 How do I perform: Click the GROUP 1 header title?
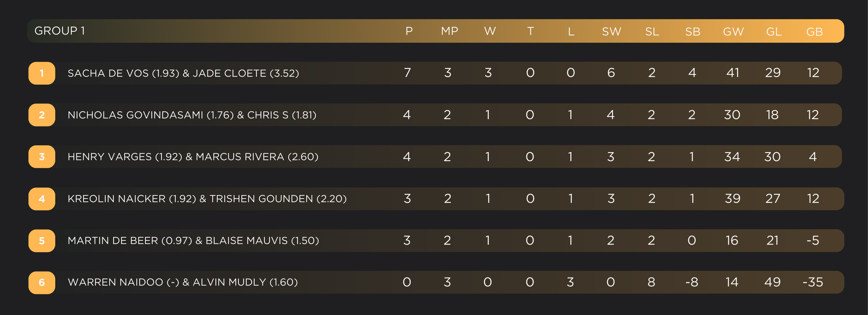pyautogui.click(x=60, y=31)
